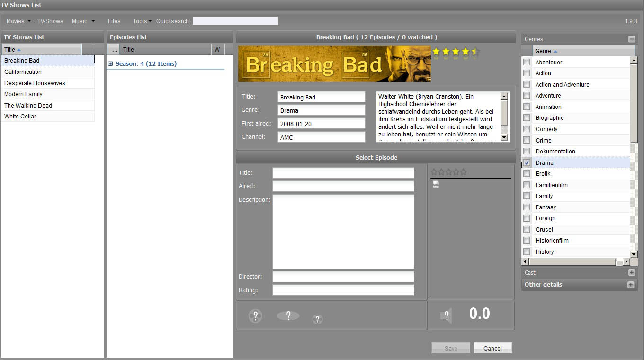Sort TV shows by Title column header
Image resolution: width=644 pixels, height=360 pixels.
coord(42,49)
